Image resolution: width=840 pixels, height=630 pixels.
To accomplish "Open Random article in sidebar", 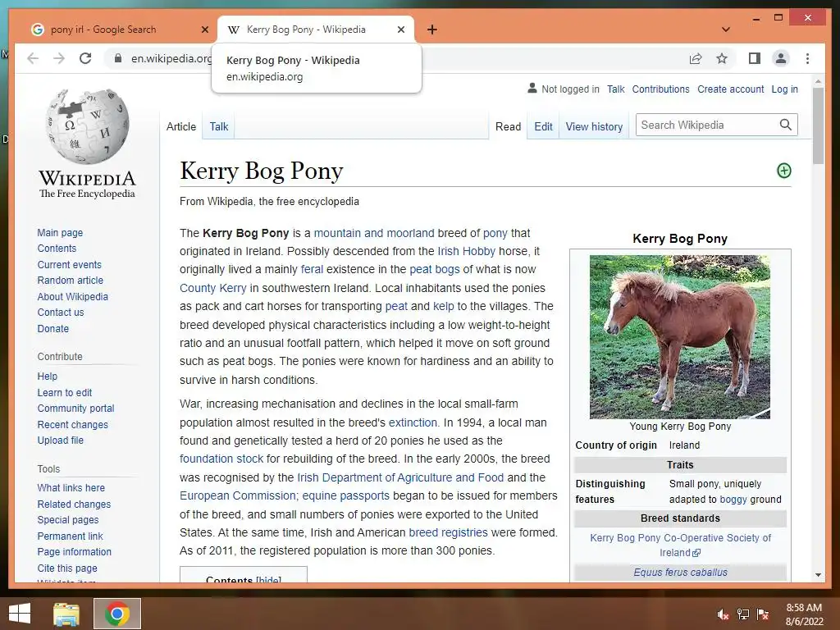I will [71, 281].
